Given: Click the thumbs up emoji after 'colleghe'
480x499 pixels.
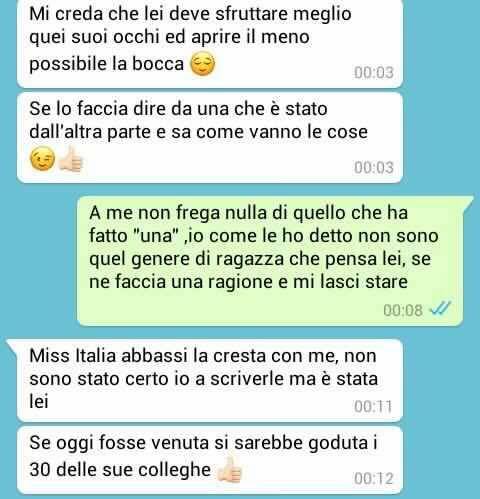Looking at the screenshot, I should (x=229, y=470).
